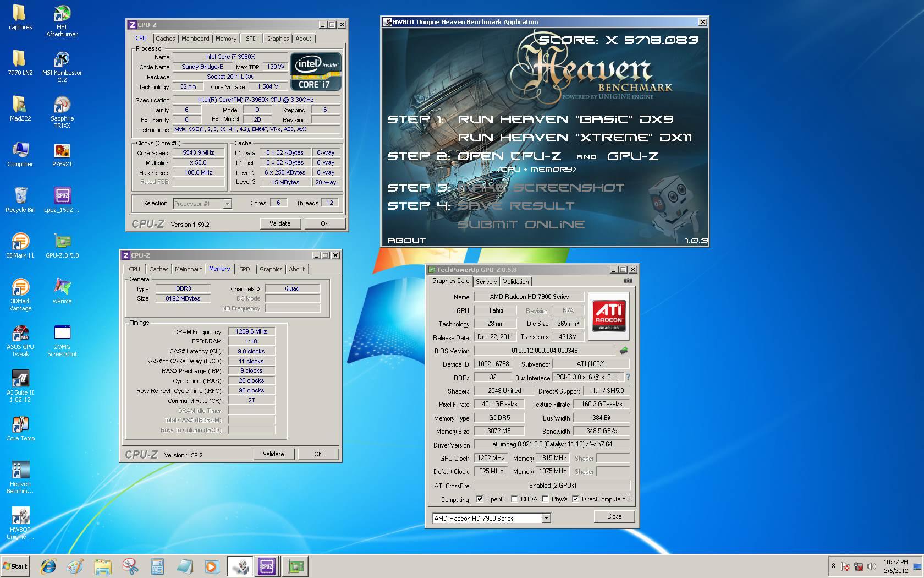Viewport: 924px width, 578px height.
Task: Launch AI Suite II desktop shortcut
Action: click(20, 386)
